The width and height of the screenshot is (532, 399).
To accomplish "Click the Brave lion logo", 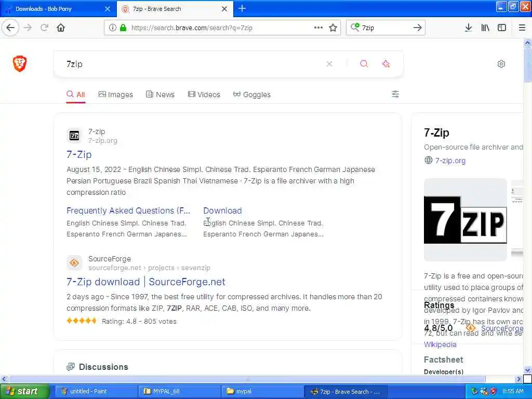I will pyautogui.click(x=20, y=63).
